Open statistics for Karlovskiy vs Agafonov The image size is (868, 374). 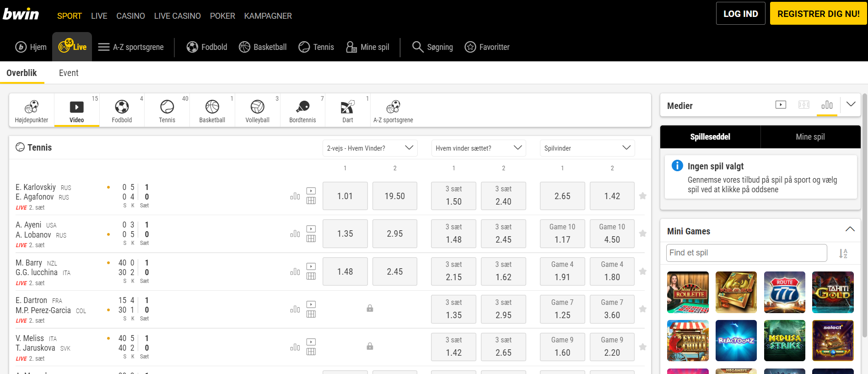pos(295,196)
